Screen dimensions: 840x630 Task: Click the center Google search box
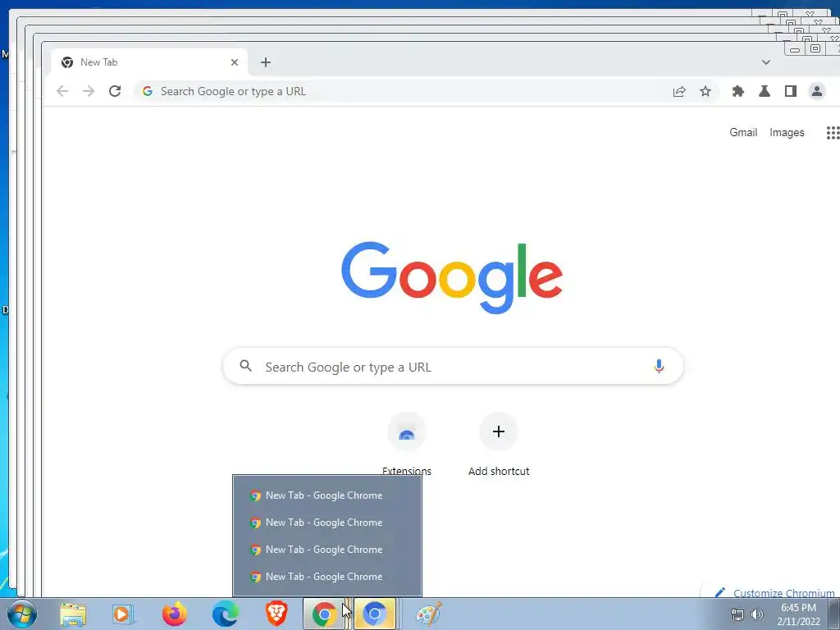(x=453, y=366)
